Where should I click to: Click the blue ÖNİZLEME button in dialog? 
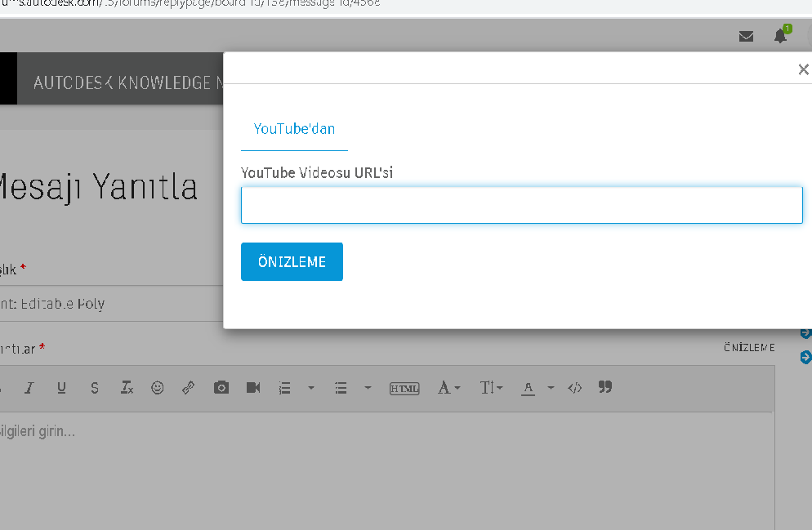tap(292, 262)
